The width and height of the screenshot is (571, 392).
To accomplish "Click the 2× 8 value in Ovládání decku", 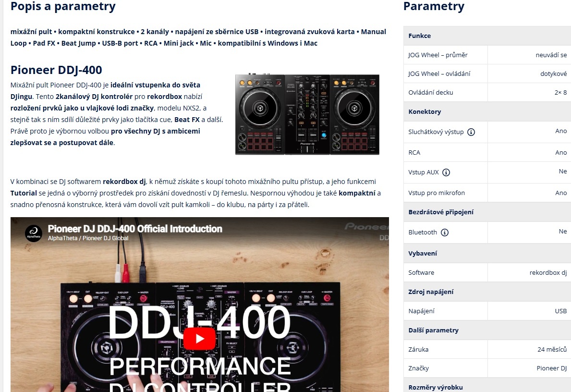I will point(561,93).
